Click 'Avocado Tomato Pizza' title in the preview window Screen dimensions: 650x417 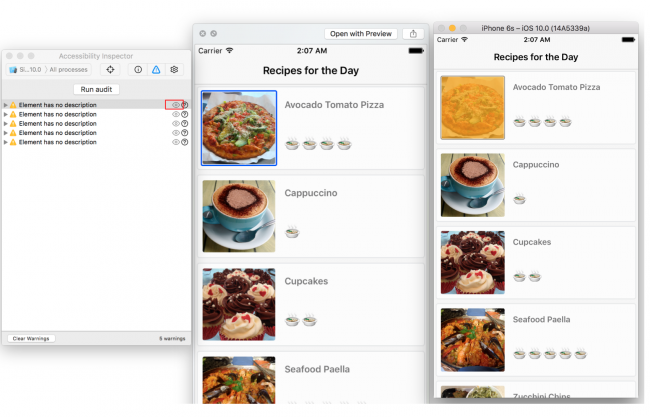point(334,105)
